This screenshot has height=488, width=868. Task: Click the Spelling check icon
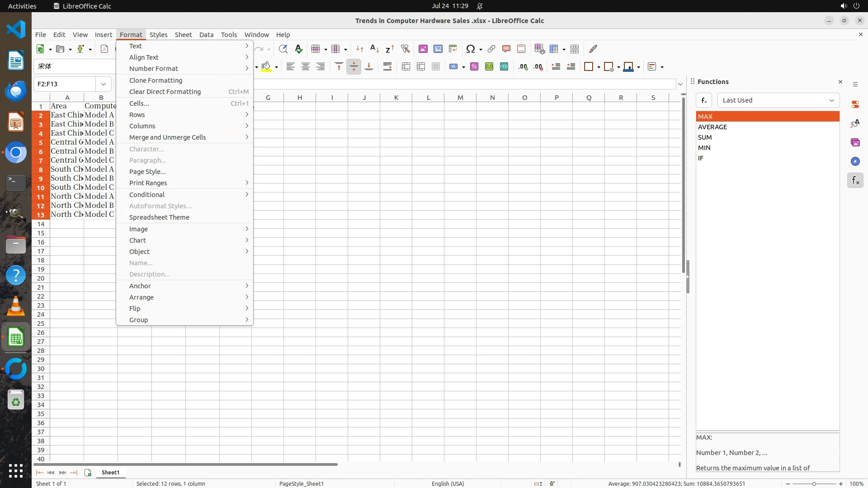[298, 49]
